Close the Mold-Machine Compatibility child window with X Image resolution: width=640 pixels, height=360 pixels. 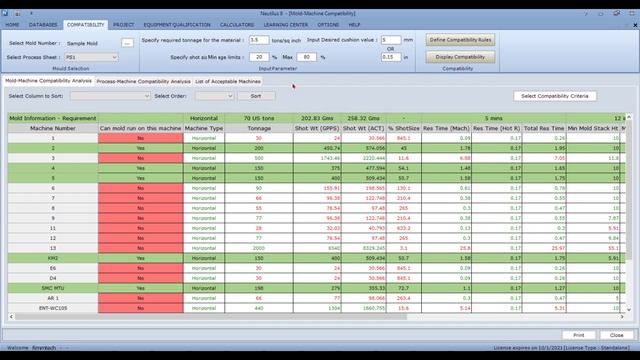pyautogui.click(x=635, y=25)
